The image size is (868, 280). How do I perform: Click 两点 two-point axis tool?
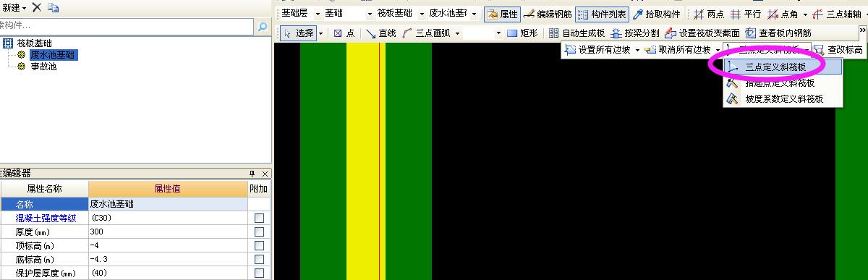[709, 14]
